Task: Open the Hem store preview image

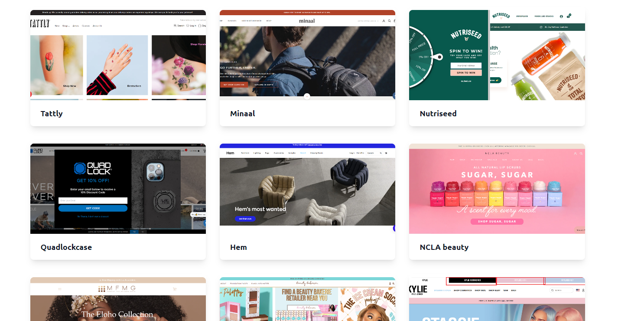Action: pos(307,189)
